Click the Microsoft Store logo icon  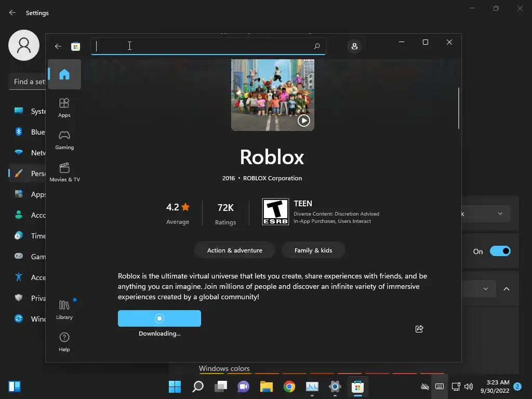75,46
